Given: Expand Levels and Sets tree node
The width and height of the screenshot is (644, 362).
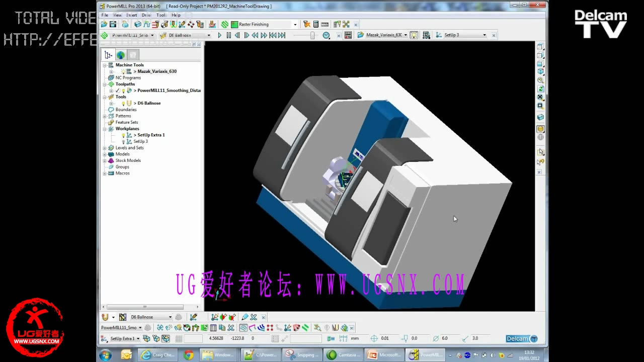Looking at the screenshot, I should [105, 148].
